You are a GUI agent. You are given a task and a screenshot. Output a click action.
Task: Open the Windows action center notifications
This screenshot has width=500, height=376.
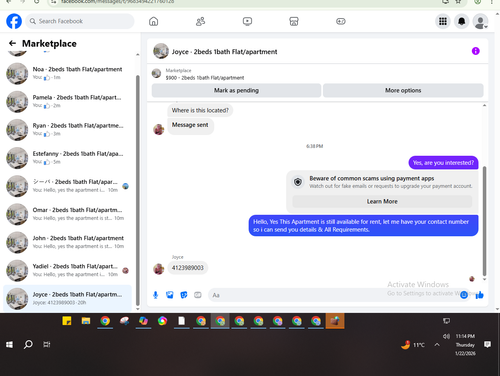tap(487, 344)
